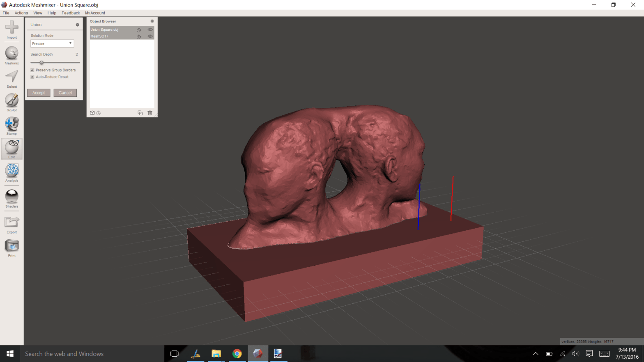
Task: Hide Union Square.obj with eye icon
Action: point(150,30)
